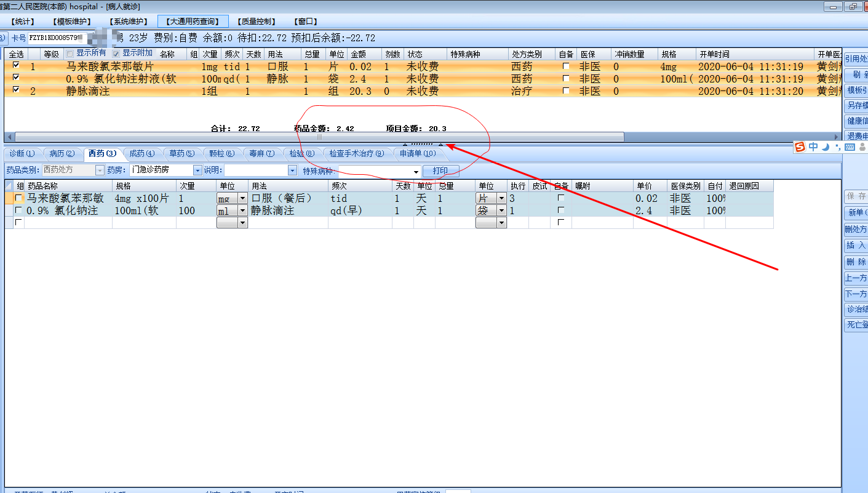The width and height of the screenshot is (868, 493).
Task: Click the dotted splitter grip between the two panes
Action: [x=423, y=144]
